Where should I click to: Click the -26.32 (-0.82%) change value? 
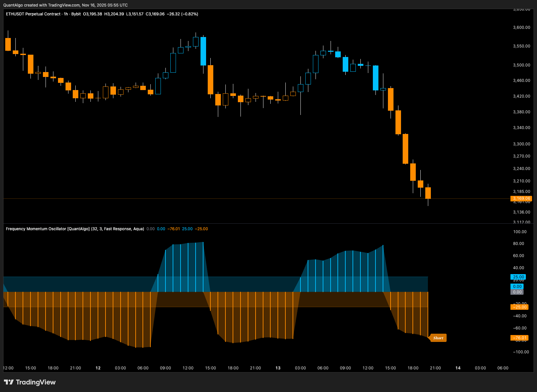tap(182, 14)
